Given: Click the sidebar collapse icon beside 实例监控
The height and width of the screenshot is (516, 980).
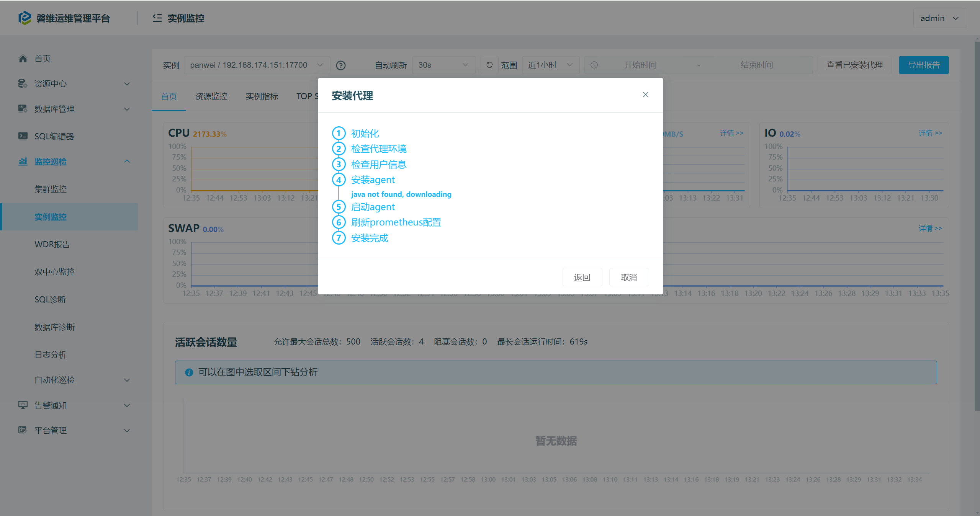Looking at the screenshot, I should [157, 18].
